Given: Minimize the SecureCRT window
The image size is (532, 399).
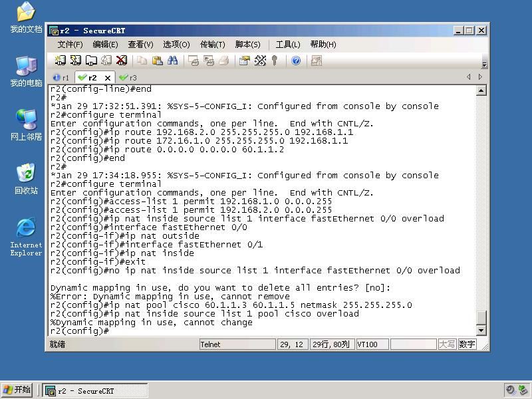Looking at the screenshot, I should [458, 31].
